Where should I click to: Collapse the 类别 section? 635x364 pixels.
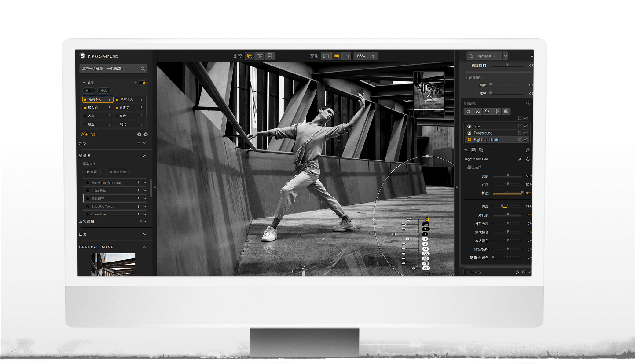tap(84, 83)
